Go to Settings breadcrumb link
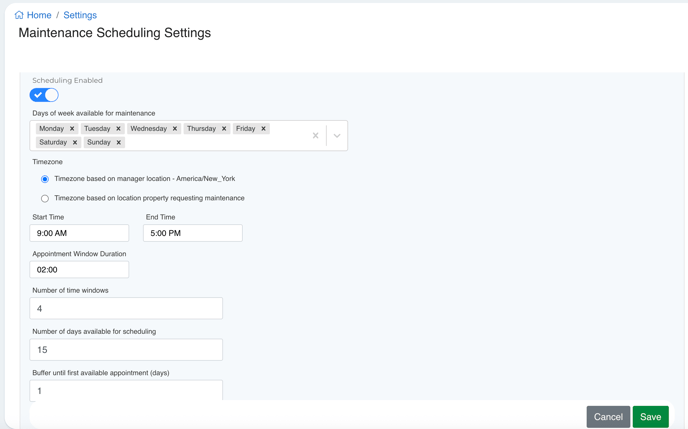 pos(80,15)
